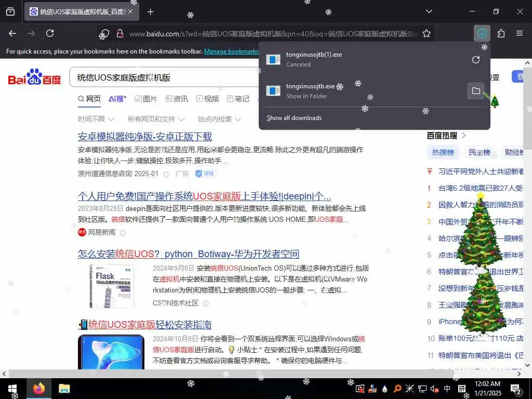
Task: Click vertical scrollbar down arrow
Action: click(528, 365)
